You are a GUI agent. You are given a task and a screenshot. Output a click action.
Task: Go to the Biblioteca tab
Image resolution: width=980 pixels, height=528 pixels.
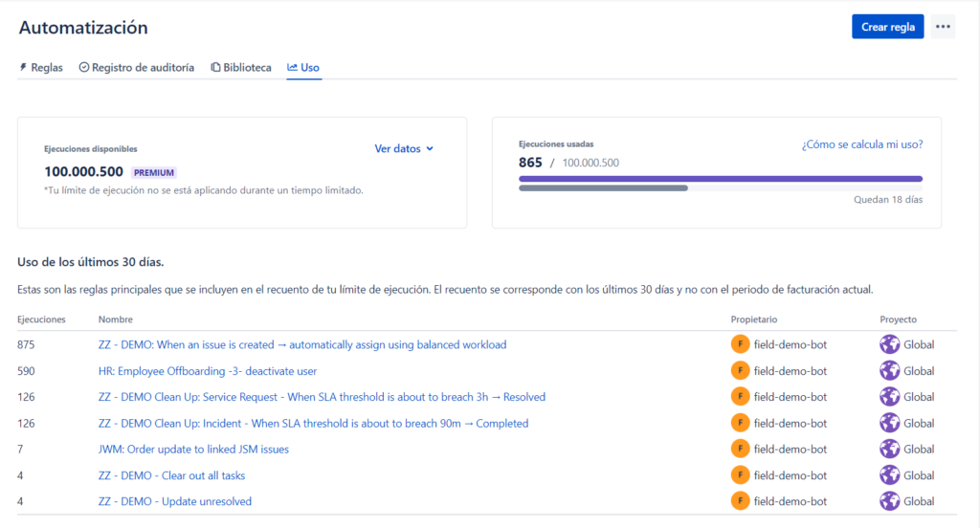(241, 68)
